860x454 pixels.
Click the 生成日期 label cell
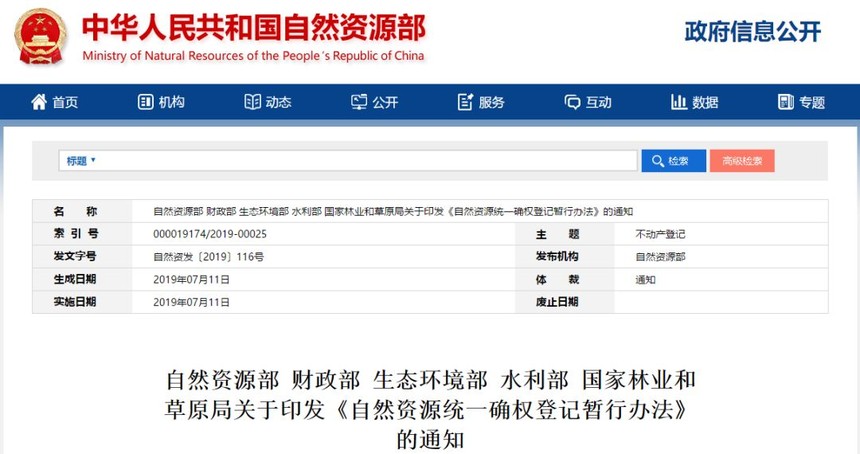point(82,279)
